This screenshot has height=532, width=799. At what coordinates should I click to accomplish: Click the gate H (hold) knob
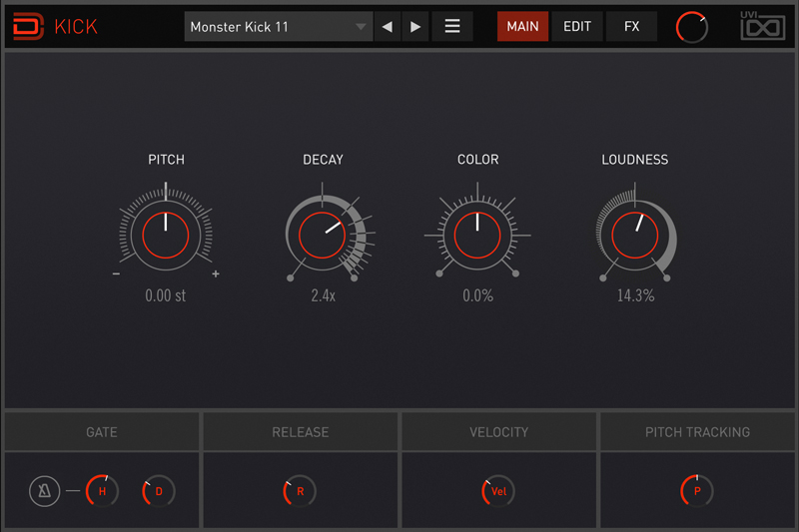point(103,491)
